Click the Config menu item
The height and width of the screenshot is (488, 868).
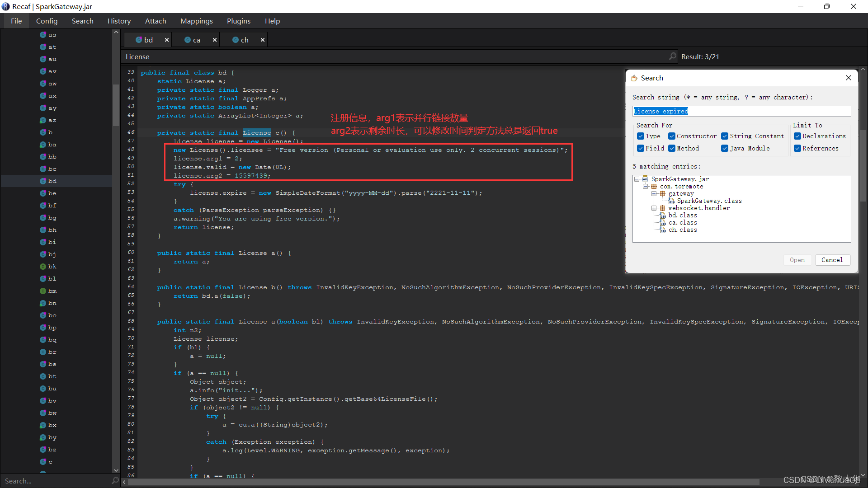click(x=47, y=21)
